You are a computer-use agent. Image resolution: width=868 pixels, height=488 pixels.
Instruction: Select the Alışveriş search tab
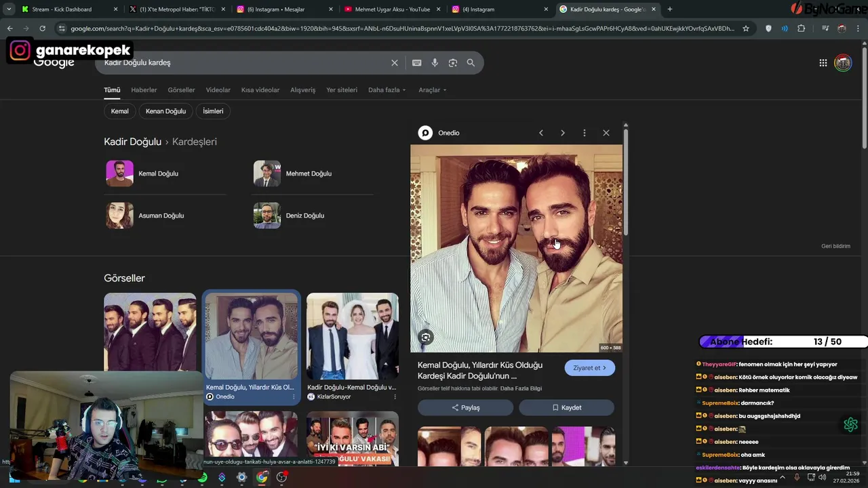pyautogui.click(x=303, y=89)
